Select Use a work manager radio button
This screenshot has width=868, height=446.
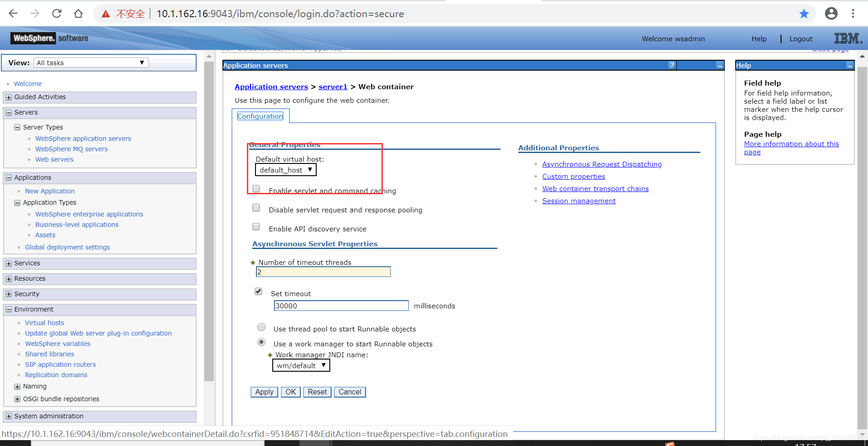coord(261,342)
